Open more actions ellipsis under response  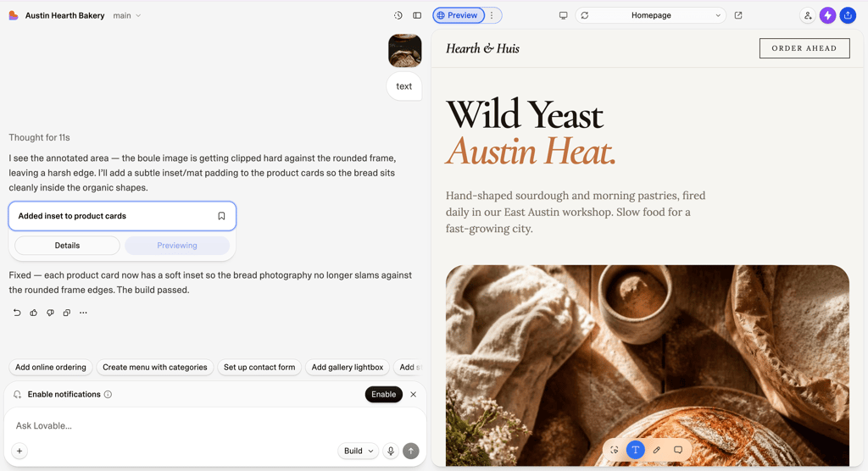[x=83, y=313]
